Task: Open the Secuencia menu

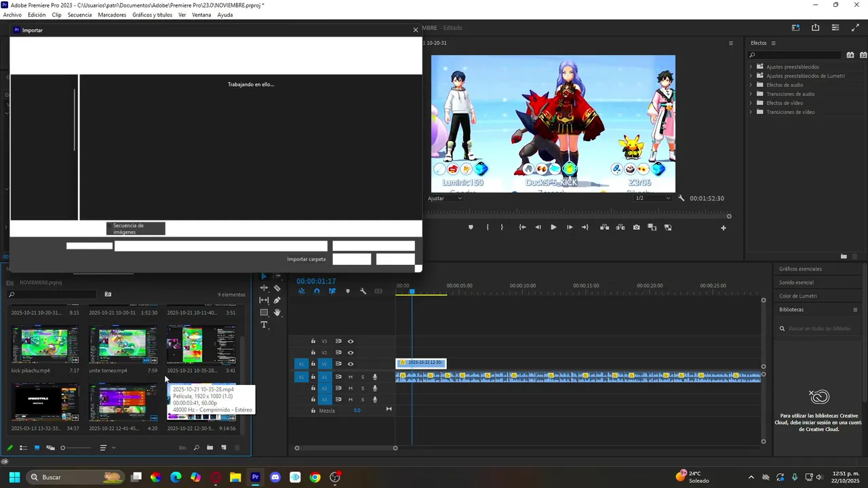Action: (x=79, y=15)
